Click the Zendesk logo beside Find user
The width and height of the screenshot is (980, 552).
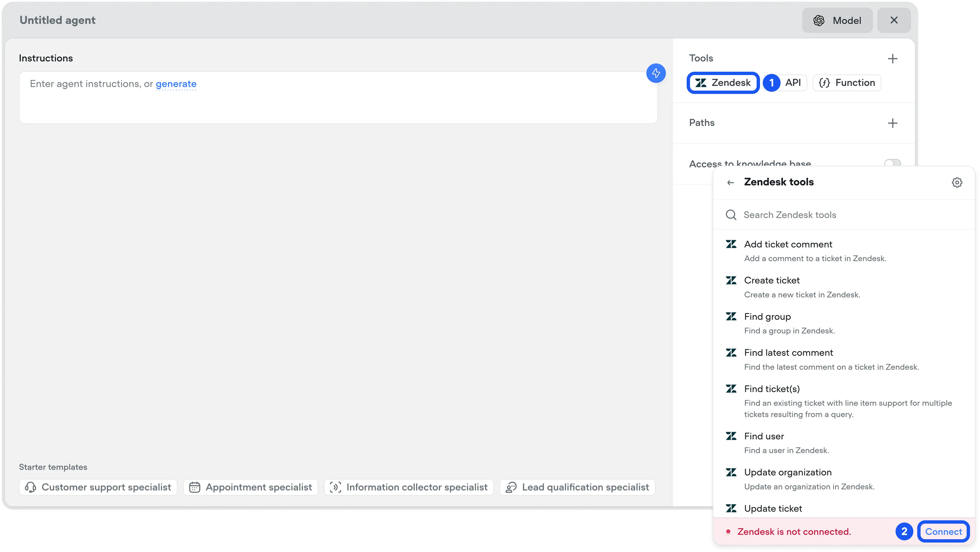click(731, 436)
